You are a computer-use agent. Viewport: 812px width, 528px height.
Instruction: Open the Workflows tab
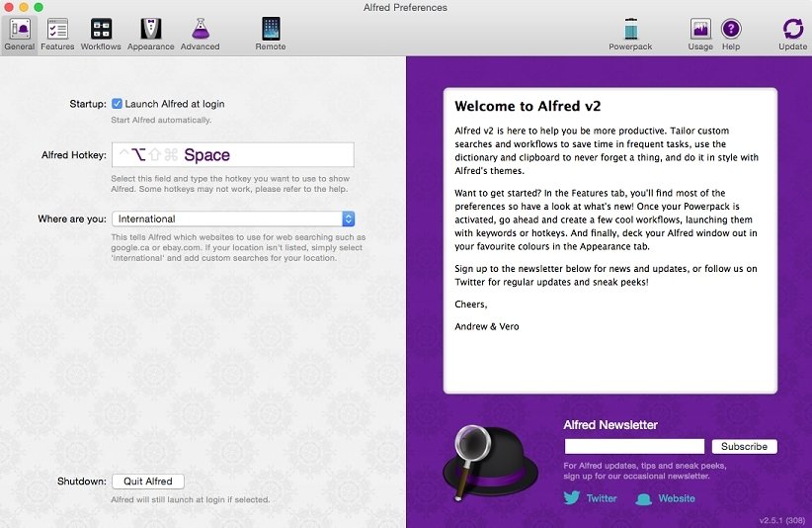click(x=101, y=35)
